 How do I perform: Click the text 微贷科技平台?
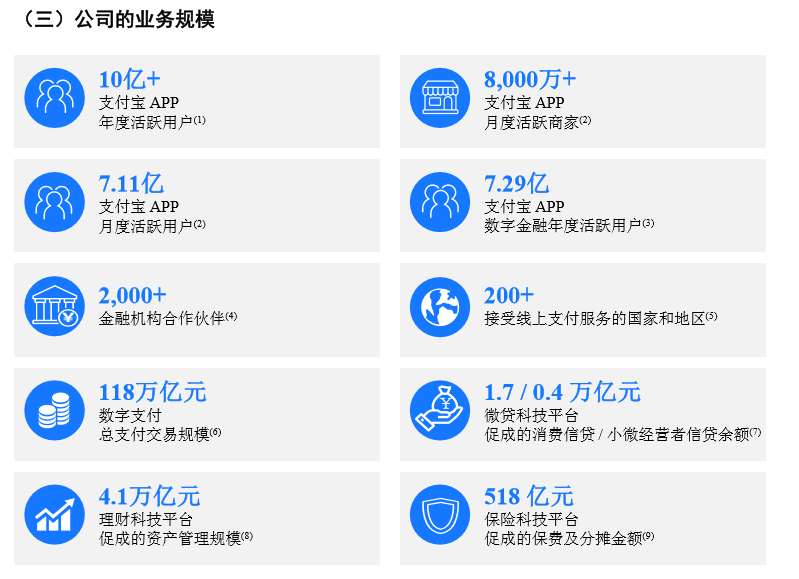[531, 415]
